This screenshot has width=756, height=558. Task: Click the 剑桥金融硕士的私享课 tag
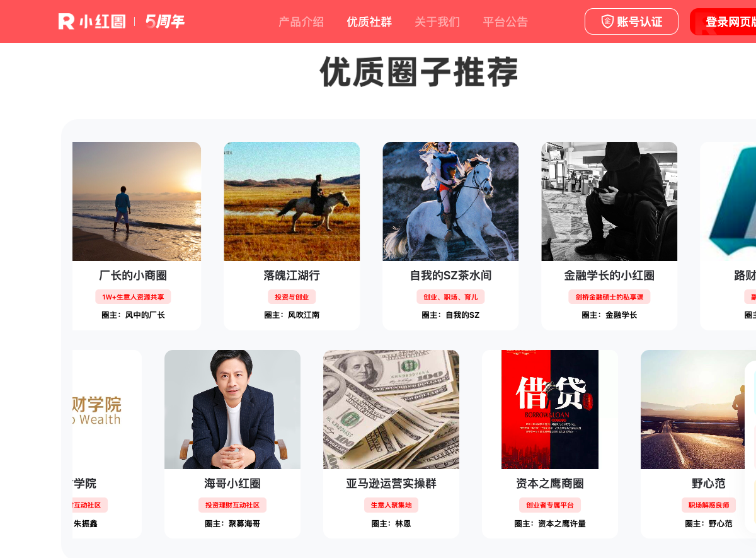609,297
